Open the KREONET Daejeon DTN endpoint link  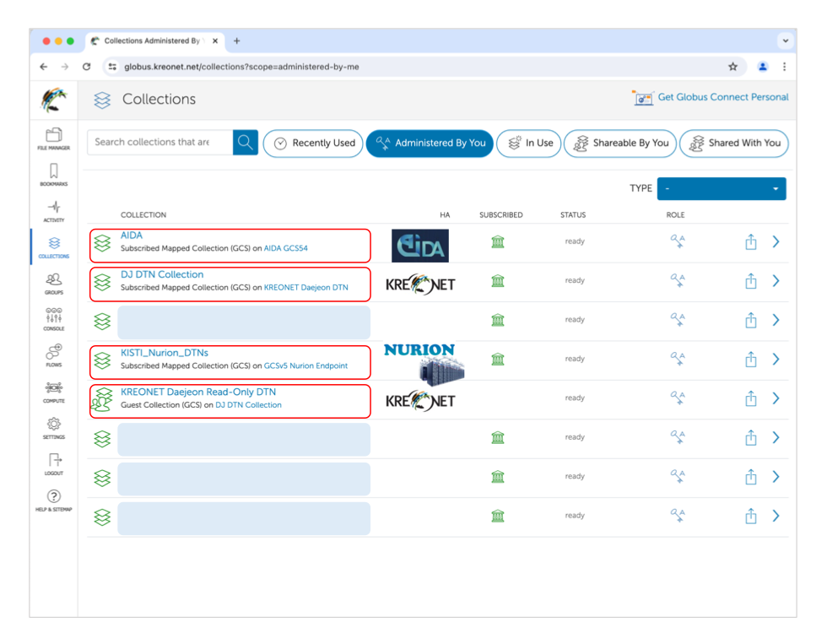coord(305,288)
